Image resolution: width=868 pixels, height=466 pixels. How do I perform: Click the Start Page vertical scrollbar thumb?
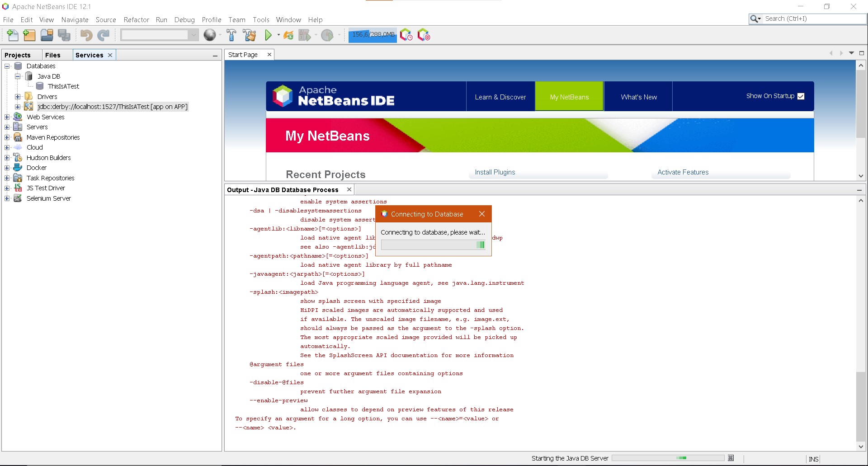861,104
